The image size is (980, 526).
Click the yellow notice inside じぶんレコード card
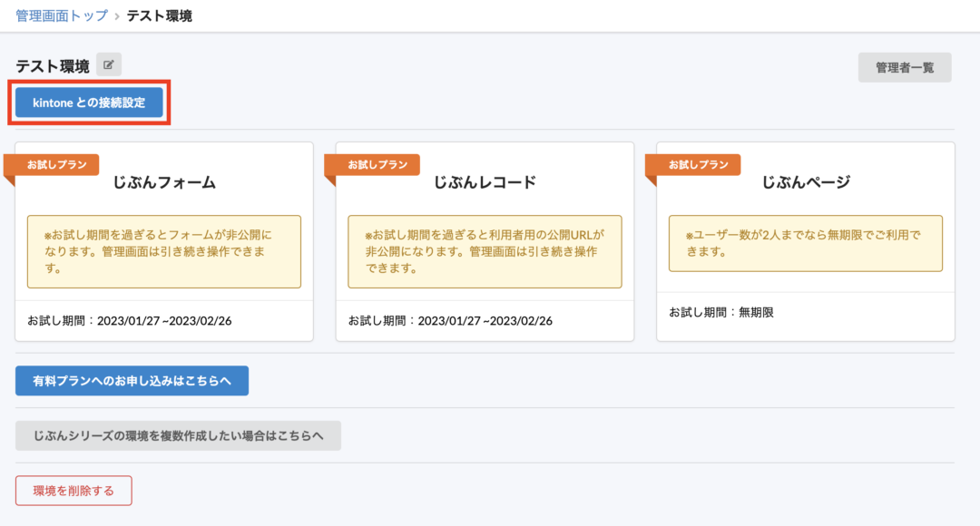click(x=485, y=251)
